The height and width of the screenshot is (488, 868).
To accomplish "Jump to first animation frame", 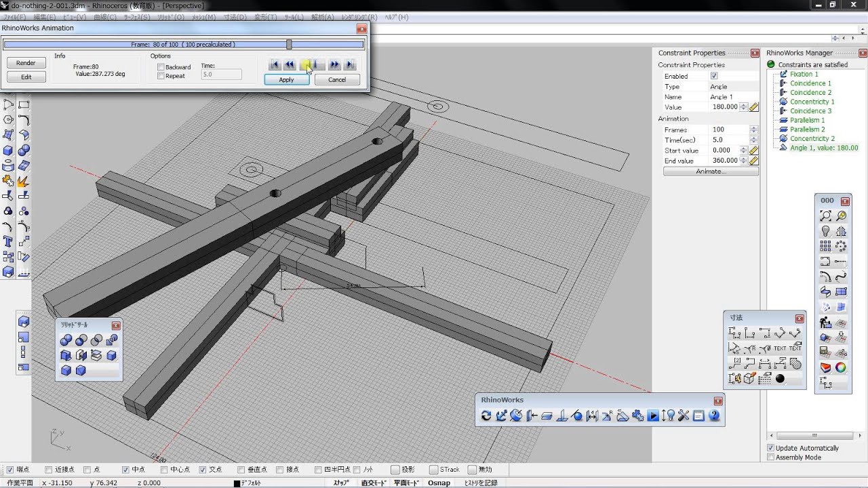I will (x=275, y=64).
